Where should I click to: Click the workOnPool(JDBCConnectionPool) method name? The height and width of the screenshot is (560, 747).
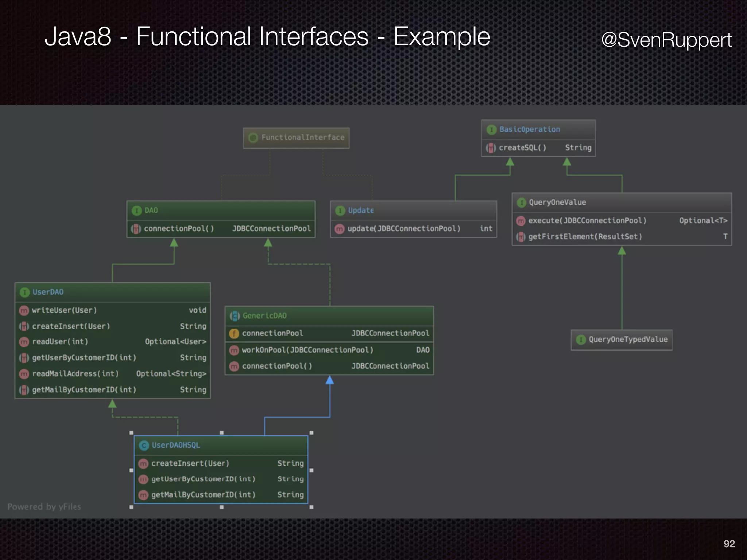tap(307, 350)
